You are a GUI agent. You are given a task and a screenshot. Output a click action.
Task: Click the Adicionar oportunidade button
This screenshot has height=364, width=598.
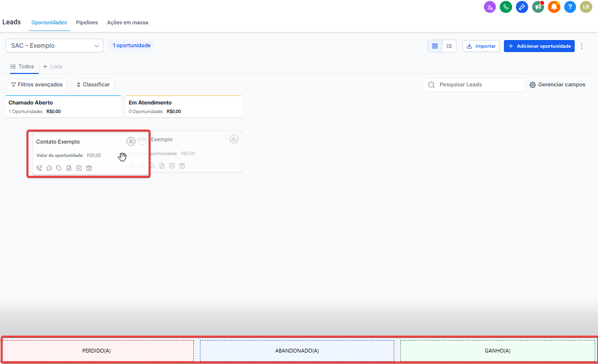tap(539, 46)
